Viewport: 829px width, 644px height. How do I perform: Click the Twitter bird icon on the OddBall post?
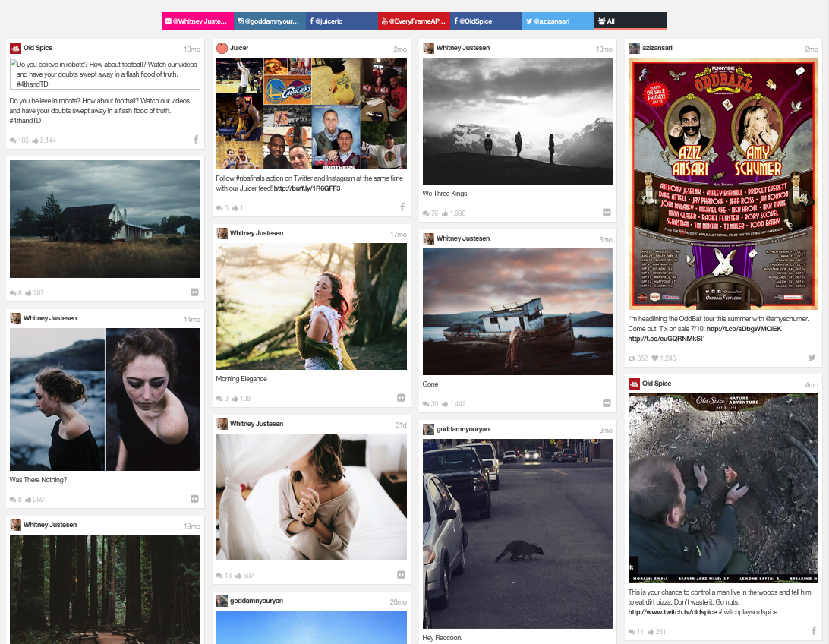pos(812,357)
